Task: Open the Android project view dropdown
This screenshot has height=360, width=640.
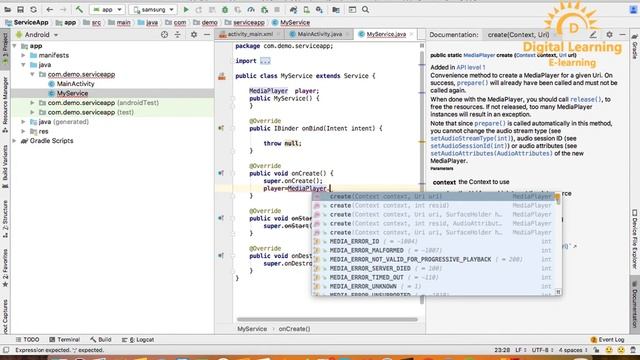Action: click(x=37, y=35)
